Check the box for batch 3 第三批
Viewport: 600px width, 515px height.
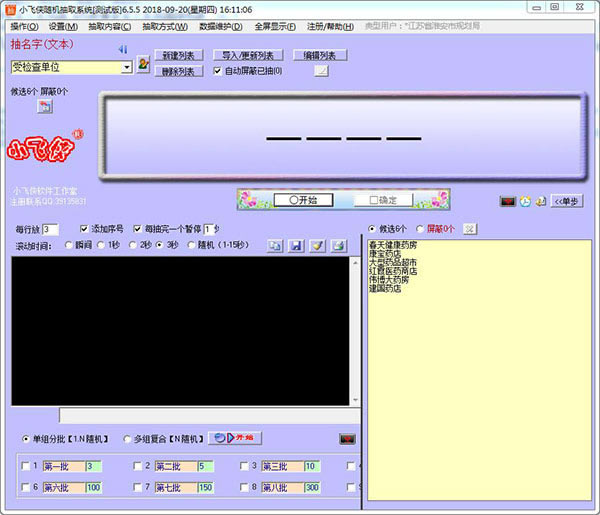coord(244,466)
